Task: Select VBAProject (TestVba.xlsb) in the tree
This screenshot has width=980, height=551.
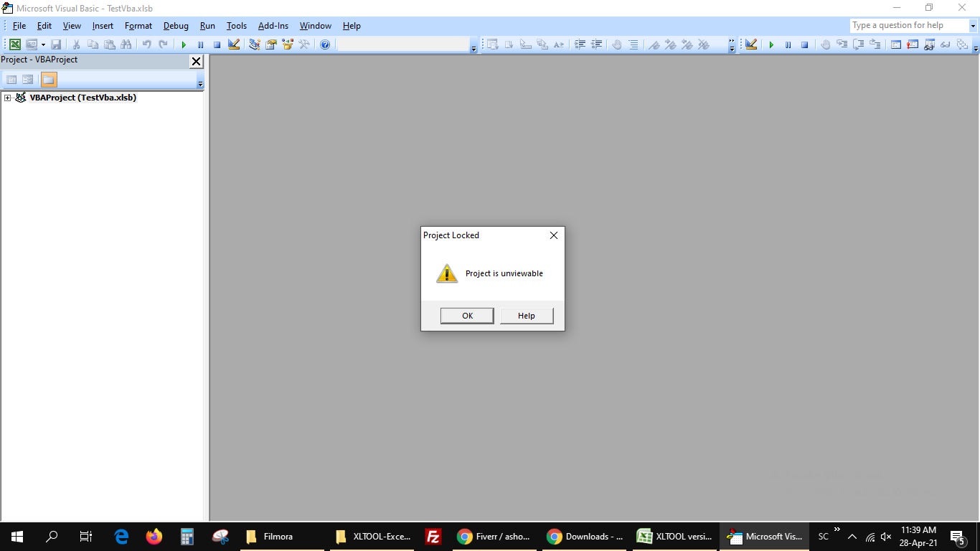Action: (x=83, y=98)
